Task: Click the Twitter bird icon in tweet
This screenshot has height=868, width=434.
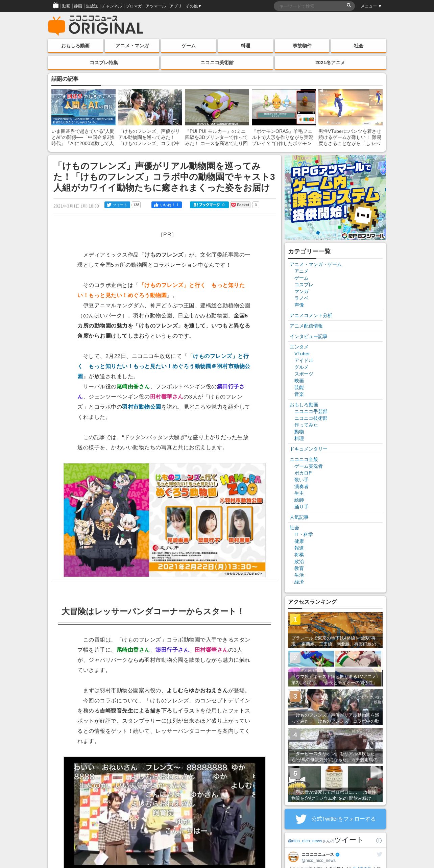Action: click(x=379, y=854)
